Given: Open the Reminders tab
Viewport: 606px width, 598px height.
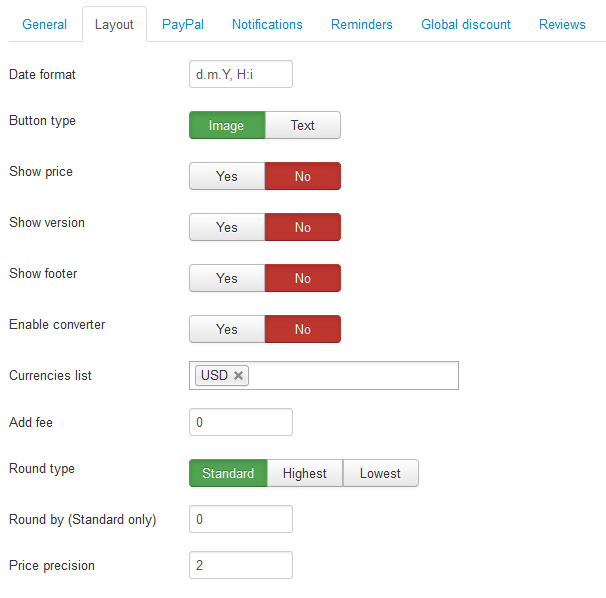Looking at the screenshot, I should coord(362,24).
